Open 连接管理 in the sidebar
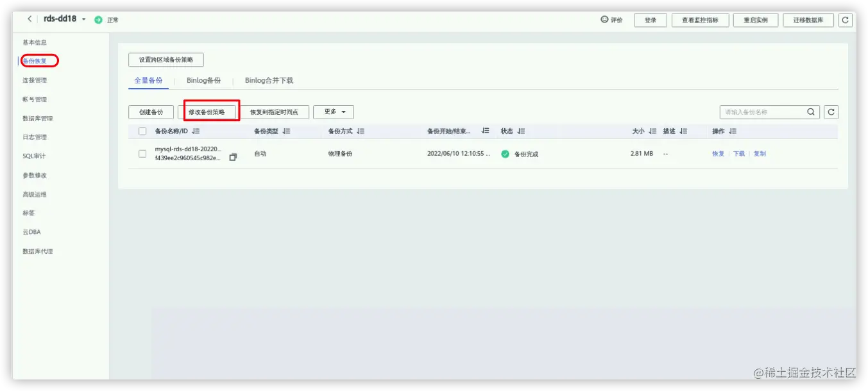 [x=35, y=80]
